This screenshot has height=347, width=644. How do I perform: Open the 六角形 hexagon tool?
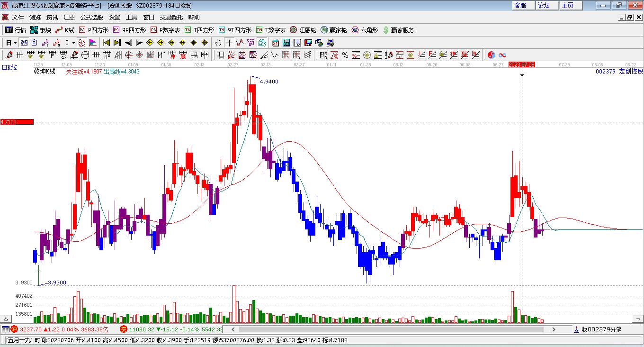pos(365,30)
